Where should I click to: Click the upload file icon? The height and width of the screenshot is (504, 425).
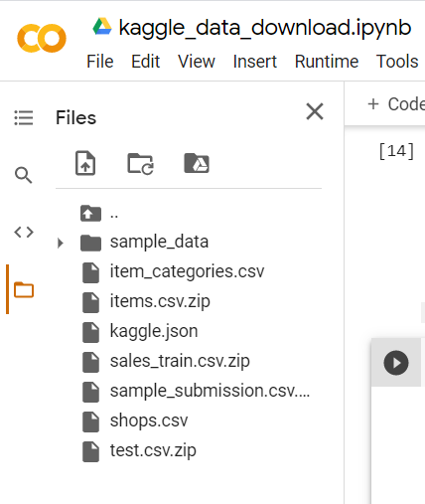[85, 163]
